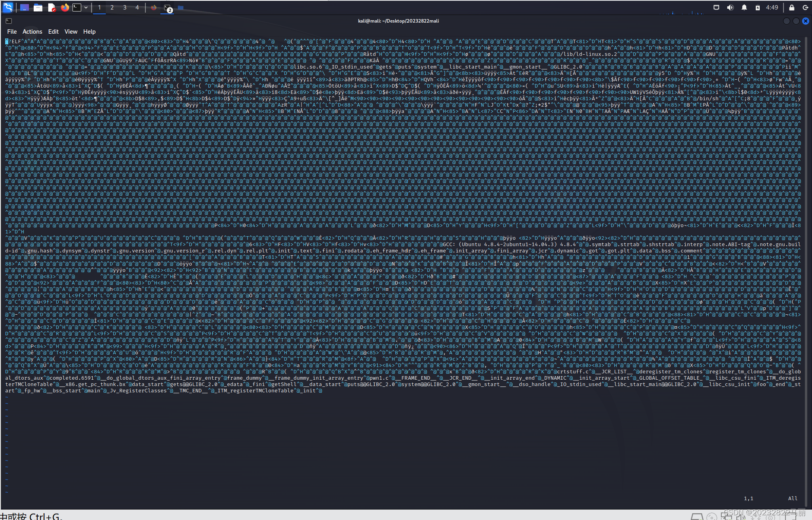Image resolution: width=812 pixels, height=520 pixels.
Task: Click the getShell symbol name
Action: pyautogui.click(x=284, y=384)
